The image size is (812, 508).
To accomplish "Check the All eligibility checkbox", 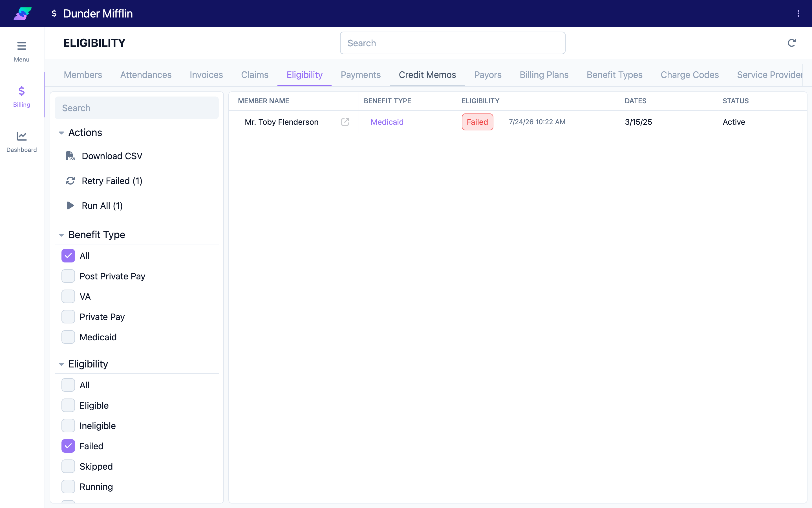I will point(68,385).
